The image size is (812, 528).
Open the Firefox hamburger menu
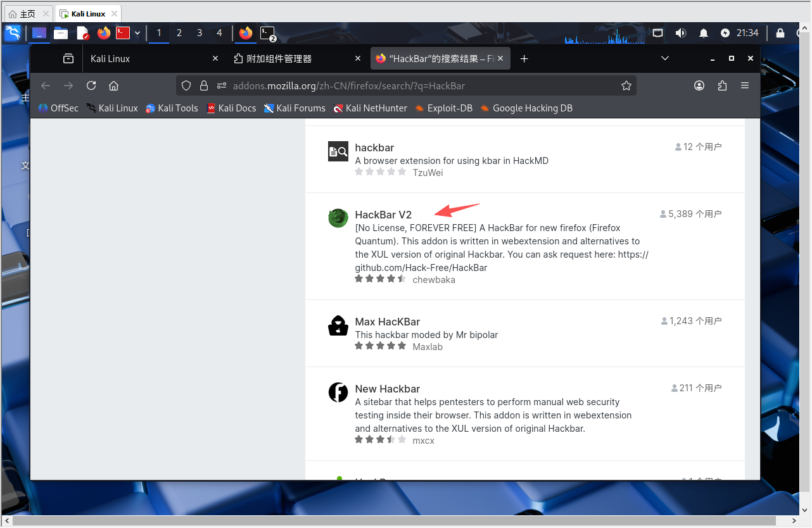tap(745, 85)
